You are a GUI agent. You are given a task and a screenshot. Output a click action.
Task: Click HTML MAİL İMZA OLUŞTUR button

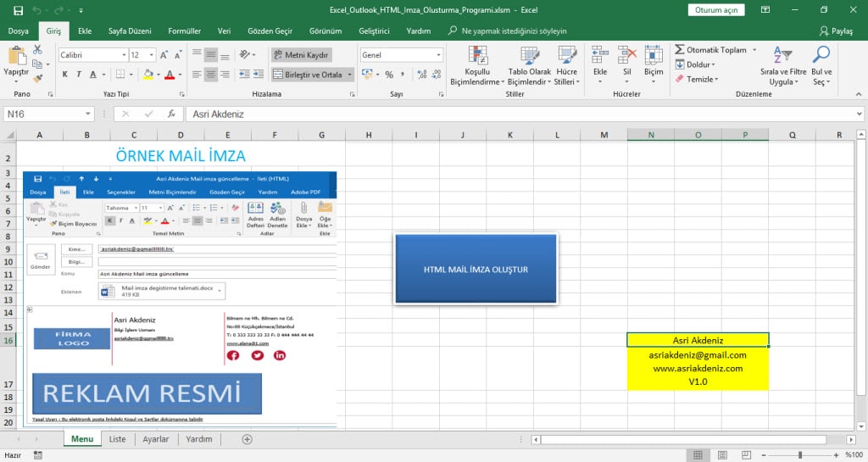point(476,269)
